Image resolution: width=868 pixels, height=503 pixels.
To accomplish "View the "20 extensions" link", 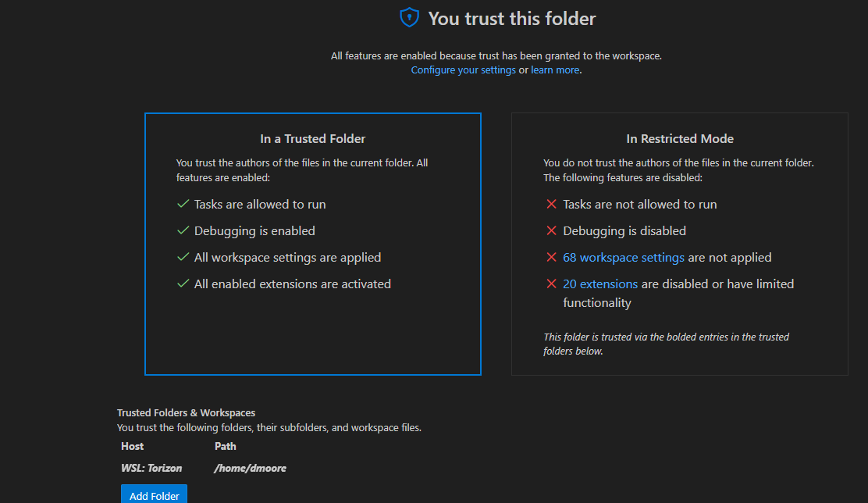I will [599, 284].
